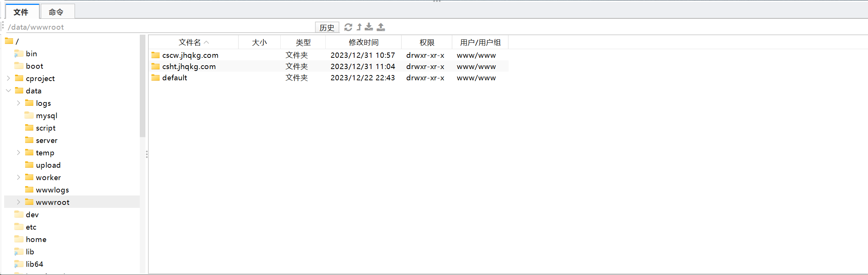The width and height of the screenshot is (868, 275).
Task: Click the 2023/12/31 11:04 modified time
Action: point(363,66)
